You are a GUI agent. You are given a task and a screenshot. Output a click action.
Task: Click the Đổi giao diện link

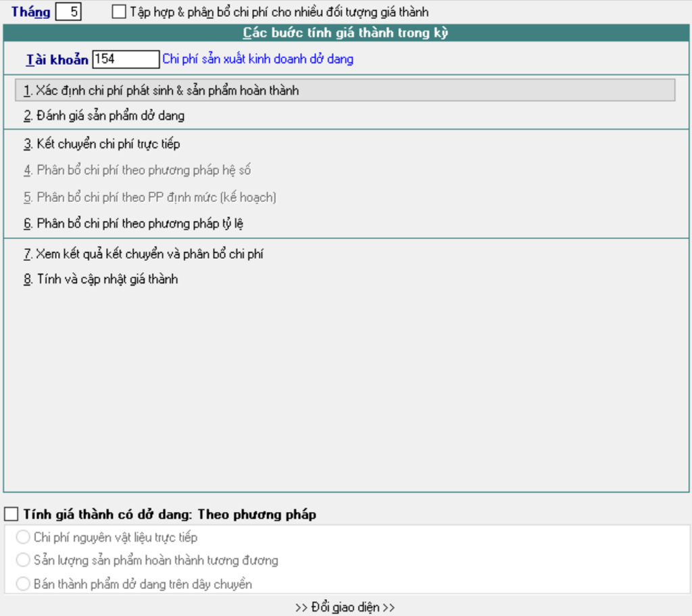click(x=345, y=607)
